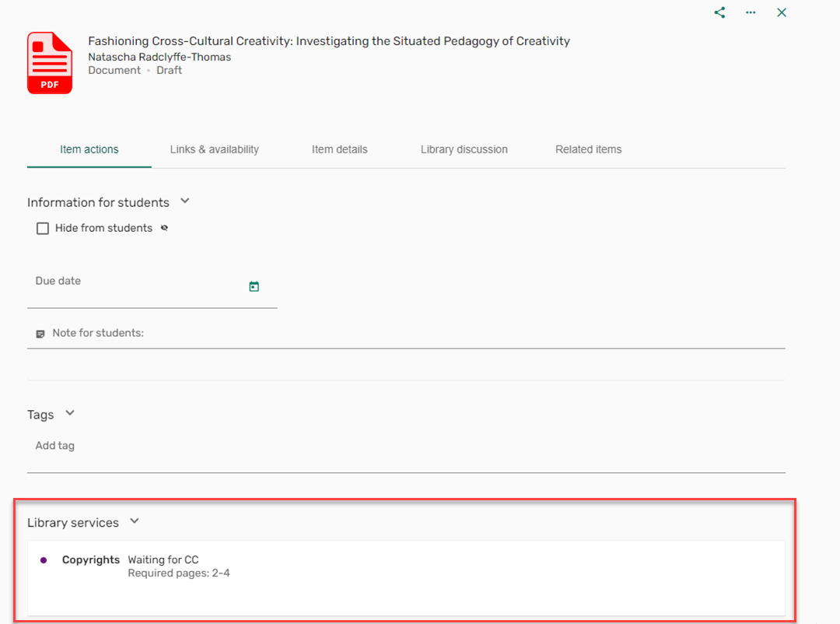Click the purple Copyrights status dot

(44, 560)
